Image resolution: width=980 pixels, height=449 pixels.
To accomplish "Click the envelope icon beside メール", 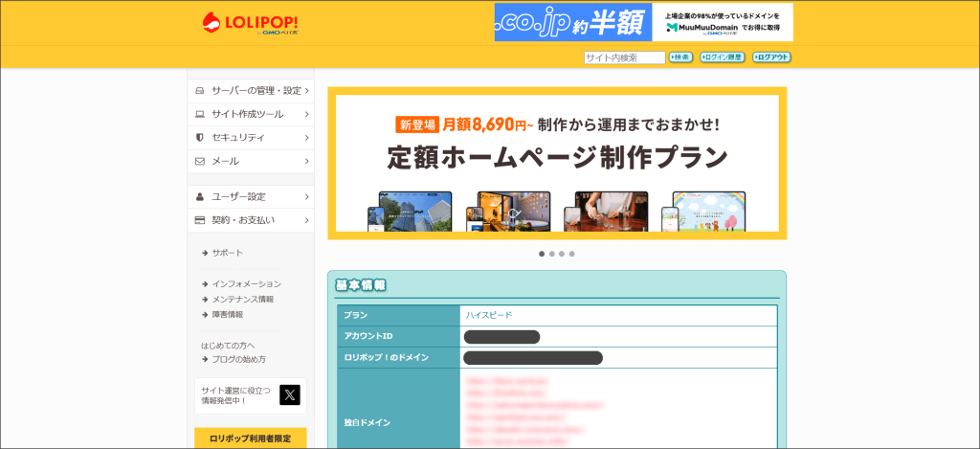I will [200, 161].
